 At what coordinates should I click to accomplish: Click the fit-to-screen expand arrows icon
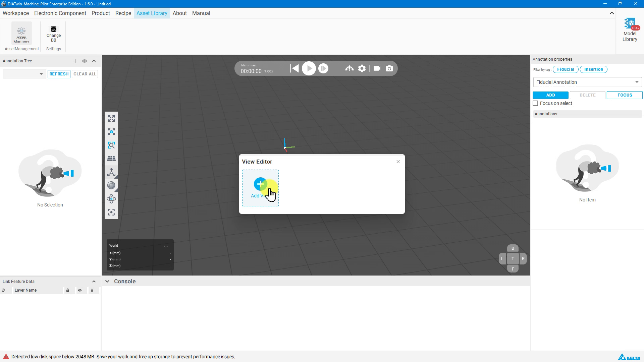[x=111, y=118]
